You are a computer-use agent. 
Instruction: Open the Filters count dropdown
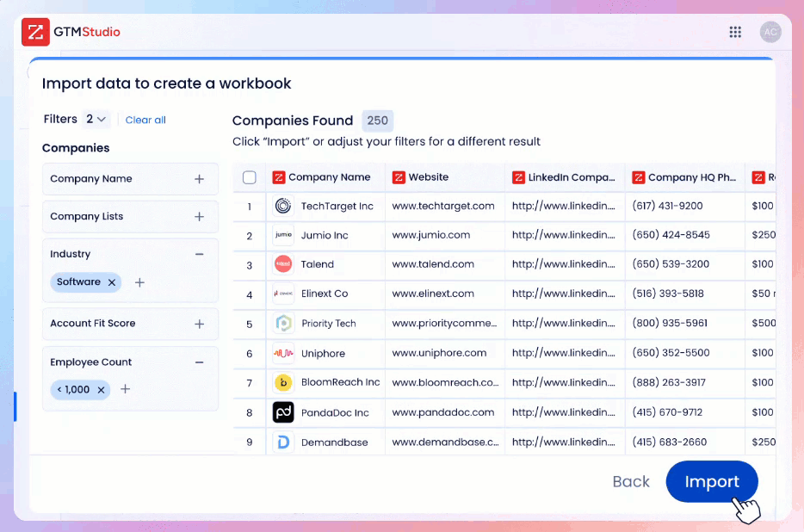(96, 119)
